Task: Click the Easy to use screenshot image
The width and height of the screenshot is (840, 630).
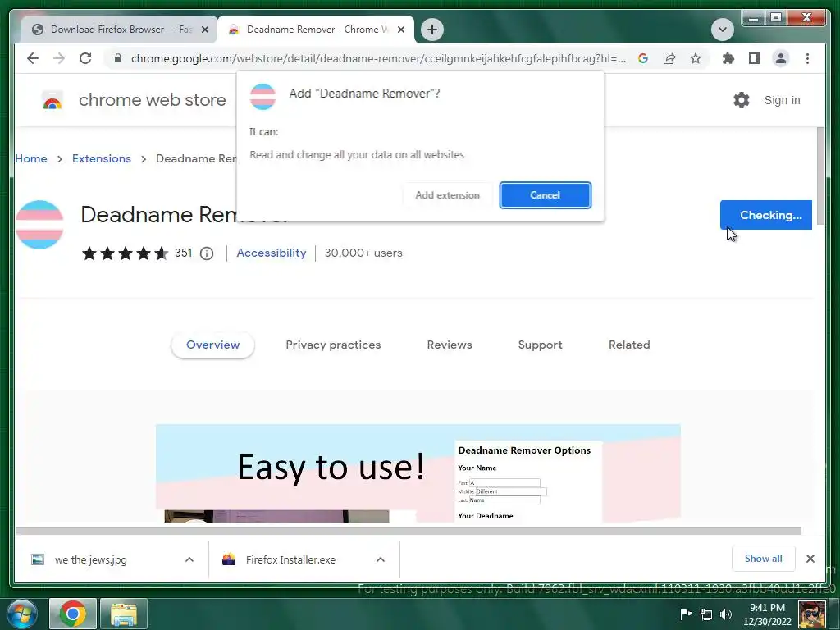Action: pos(418,473)
